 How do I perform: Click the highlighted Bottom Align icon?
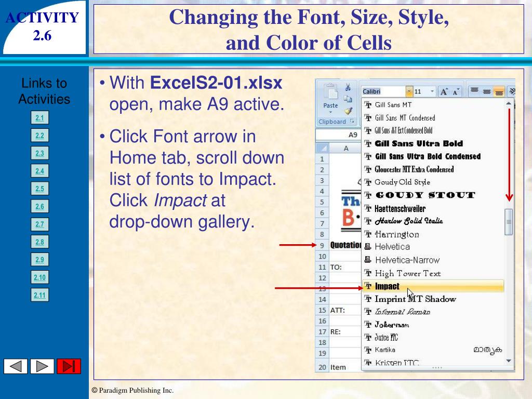click(x=499, y=91)
